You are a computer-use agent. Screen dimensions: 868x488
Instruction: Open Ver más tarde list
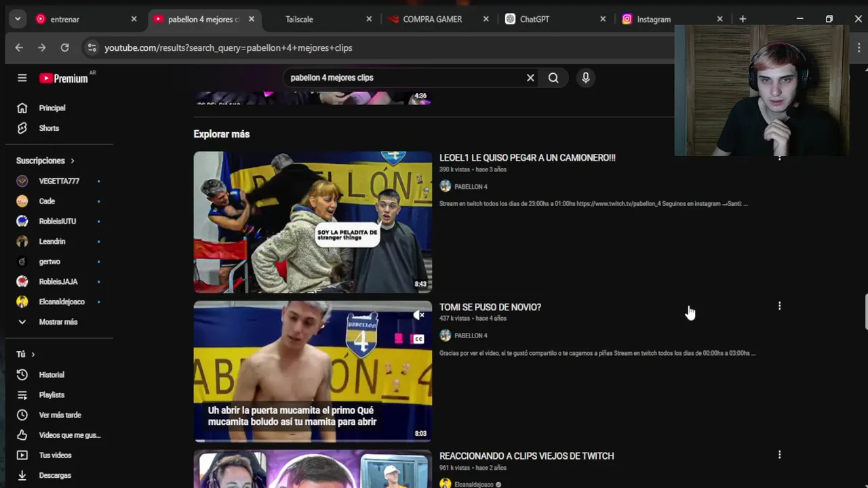59,415
